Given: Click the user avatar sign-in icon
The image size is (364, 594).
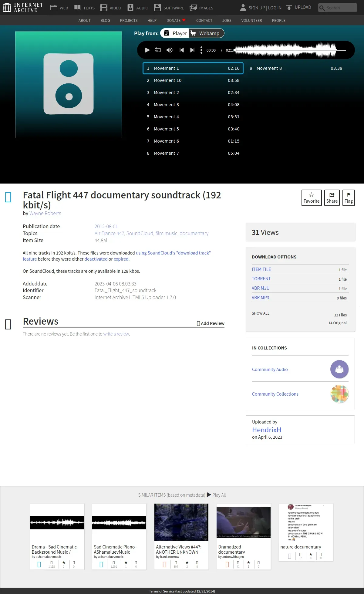Looking at the screenshot, I should pyautogui.click(x=243, y=8).
